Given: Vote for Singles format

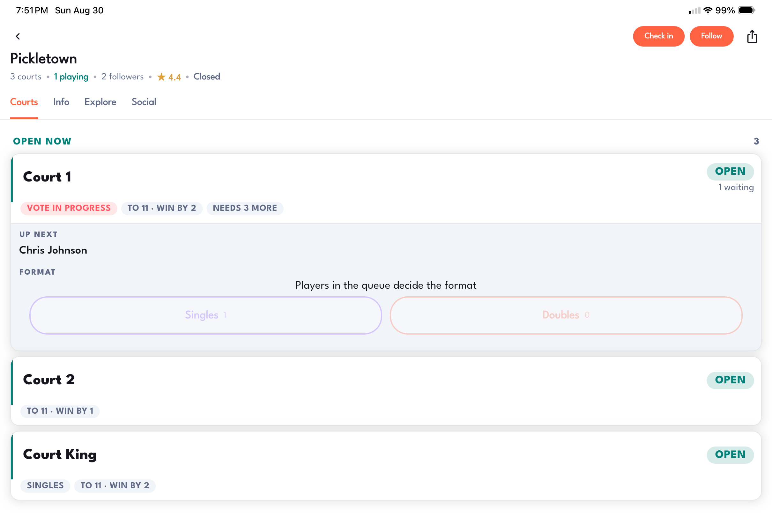Looking at the screenshot, I should coord(206,315).
